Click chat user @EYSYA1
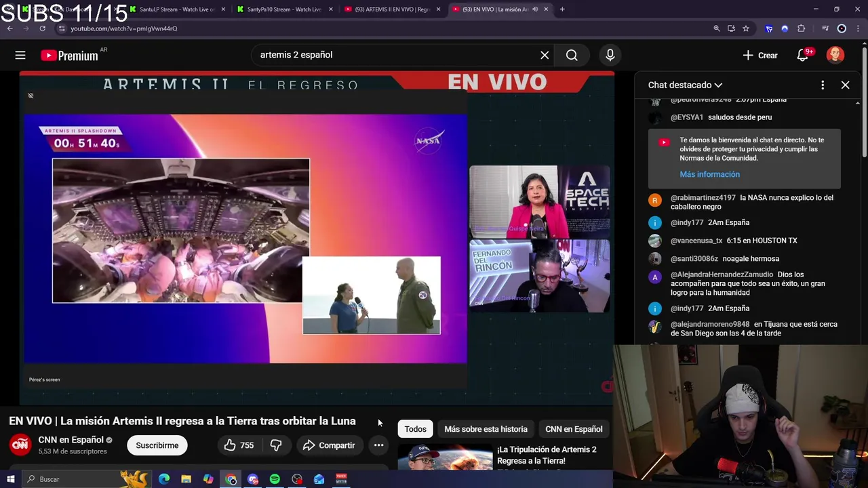The width and height of the screenshot is (868, 488). (x=687, y=117)
